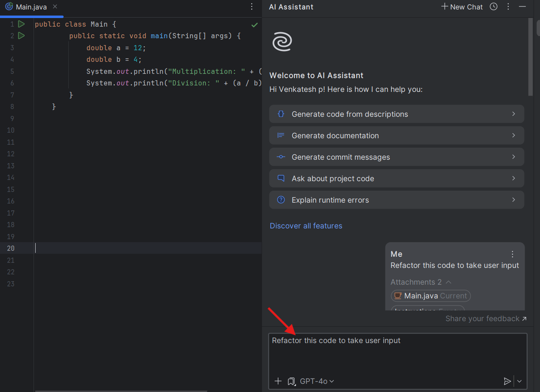Click 'Multiplication' println code line

point(174,71)
